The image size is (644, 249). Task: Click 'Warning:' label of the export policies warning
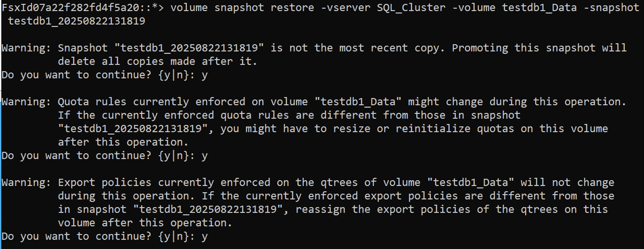[x=26, y=183]
